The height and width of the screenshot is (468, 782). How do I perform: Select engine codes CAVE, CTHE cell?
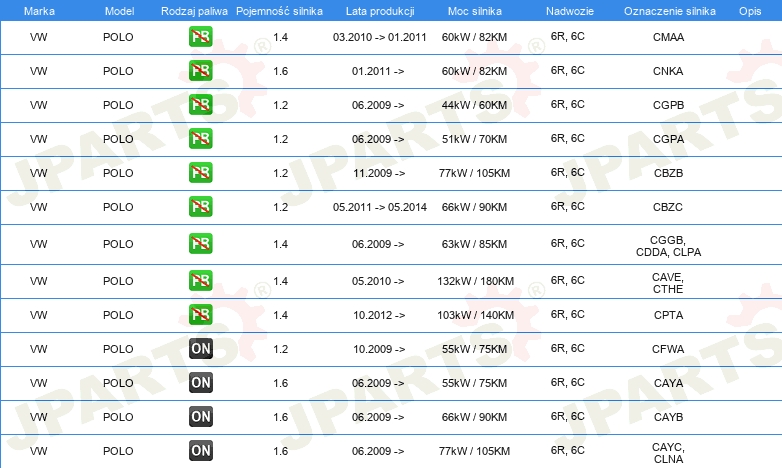click(x=668, y=283)
